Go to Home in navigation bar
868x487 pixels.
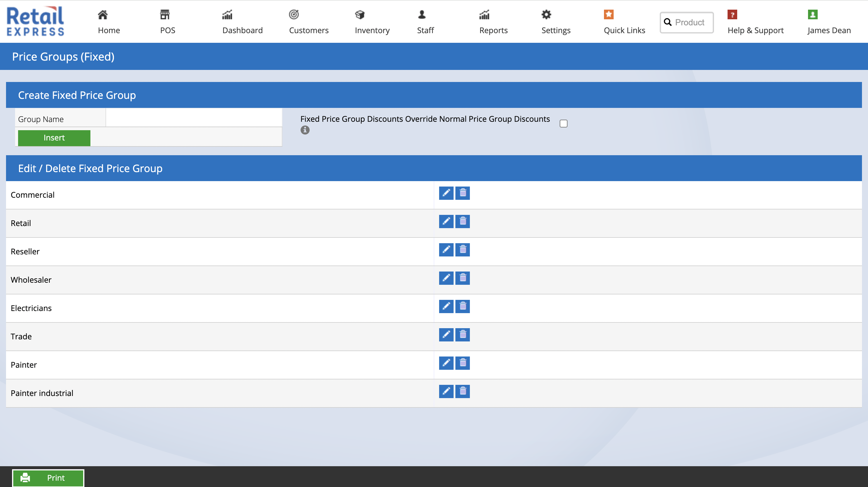[109, 22]
